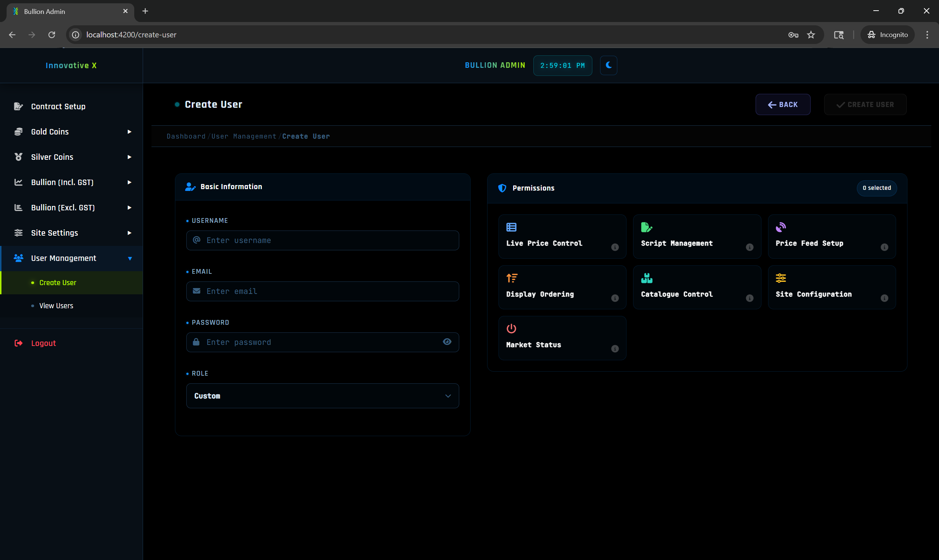Open a new browser tab
Image resolution: width=939 pixels, height=560 pixels.
[x=145, y=11]
